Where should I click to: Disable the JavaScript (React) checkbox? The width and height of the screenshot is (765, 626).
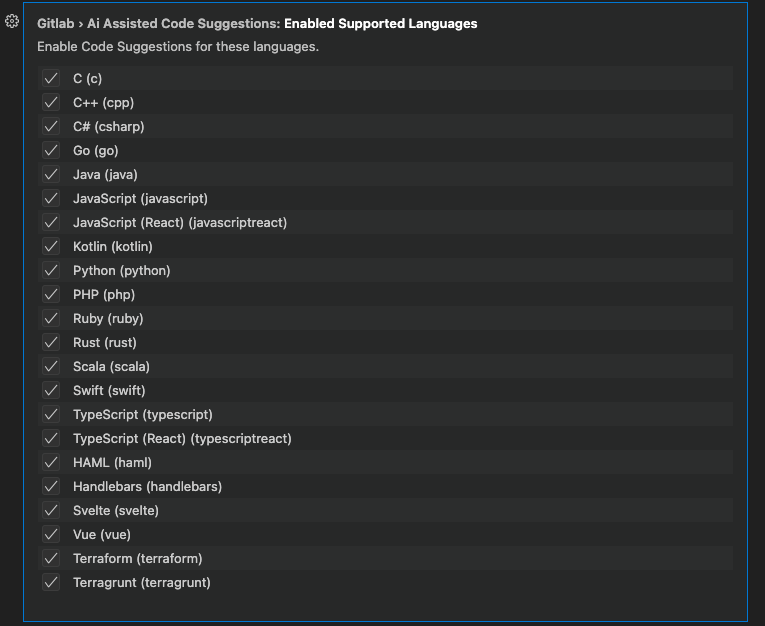(x=51, y=222)
